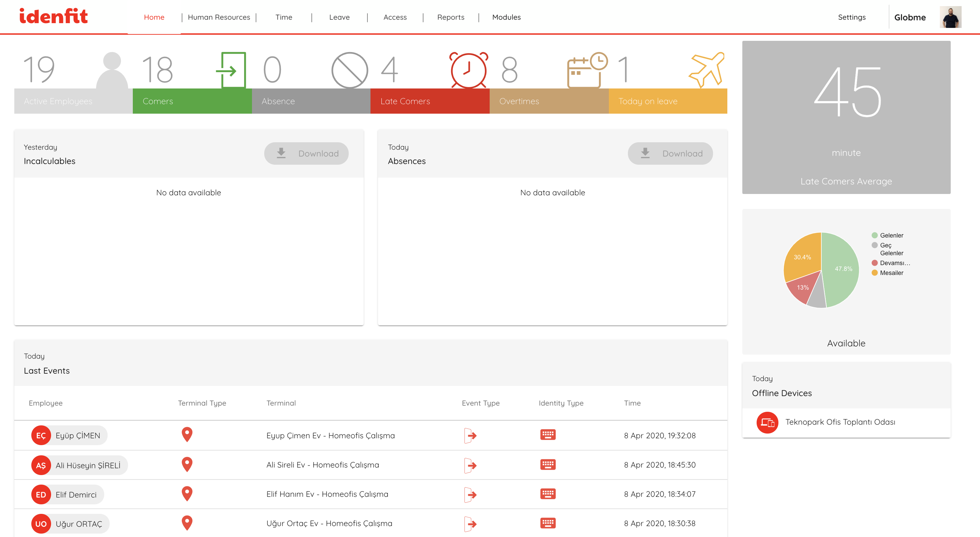The image size is (980, 537).
Task: Toggle the Gelenler legend item in chart
Action: (891, 235)
